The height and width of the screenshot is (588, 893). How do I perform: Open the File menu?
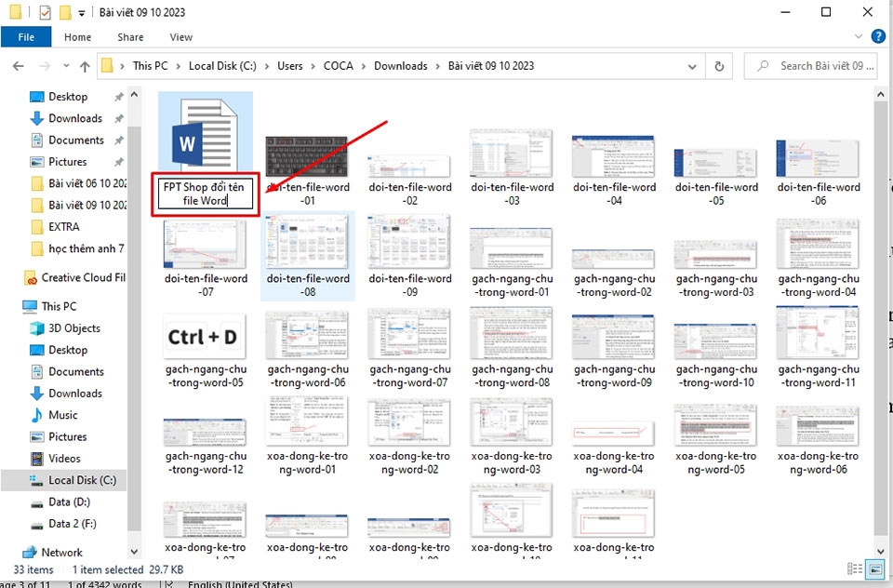[x=26, y=36]
